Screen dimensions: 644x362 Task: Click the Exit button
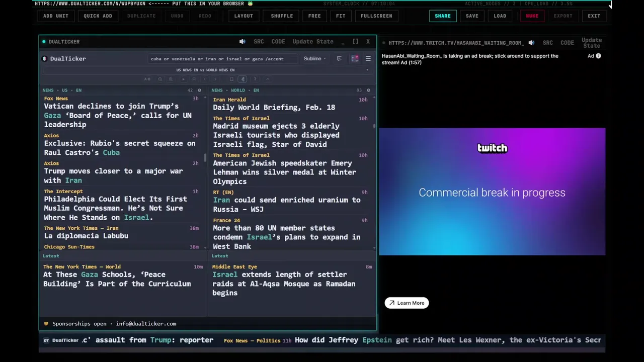(594, 16)
